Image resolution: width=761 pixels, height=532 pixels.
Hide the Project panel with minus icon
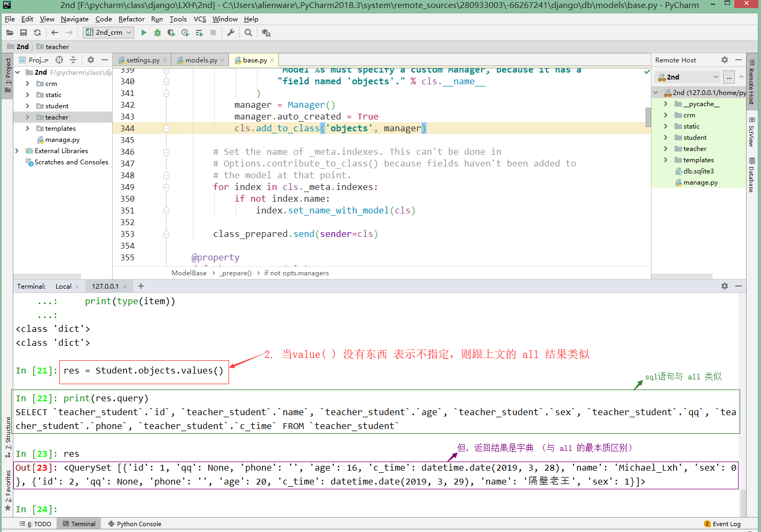[105, 60]
